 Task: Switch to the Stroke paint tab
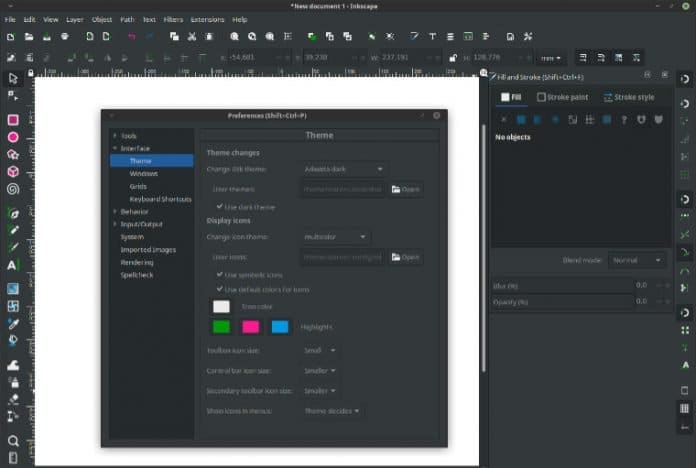tap(562, 97)
